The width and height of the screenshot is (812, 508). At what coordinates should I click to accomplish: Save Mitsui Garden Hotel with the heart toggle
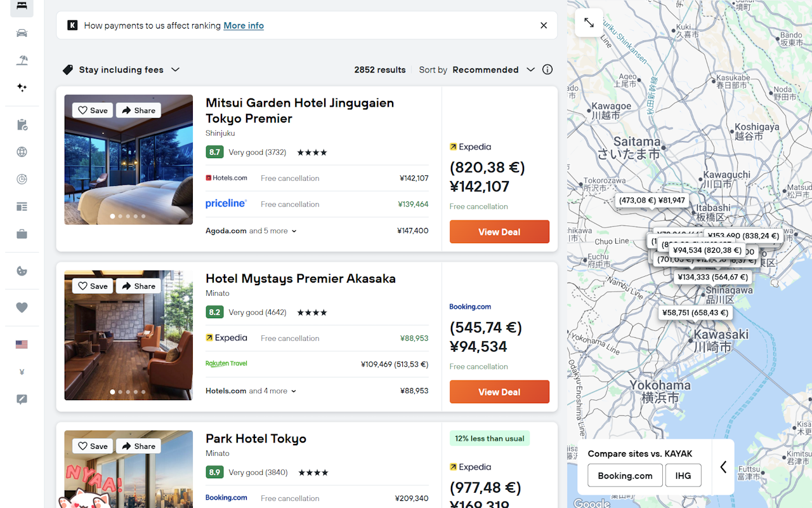pyautogui.click(x=92, y=110)
